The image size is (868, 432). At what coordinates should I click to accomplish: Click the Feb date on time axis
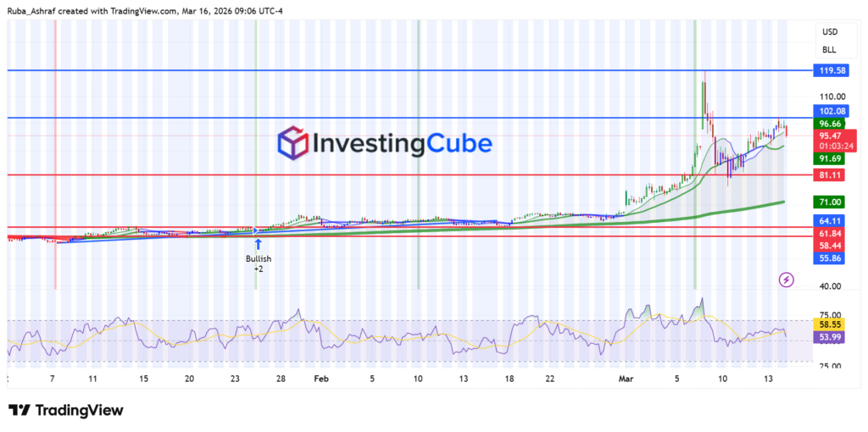point(320,379)
